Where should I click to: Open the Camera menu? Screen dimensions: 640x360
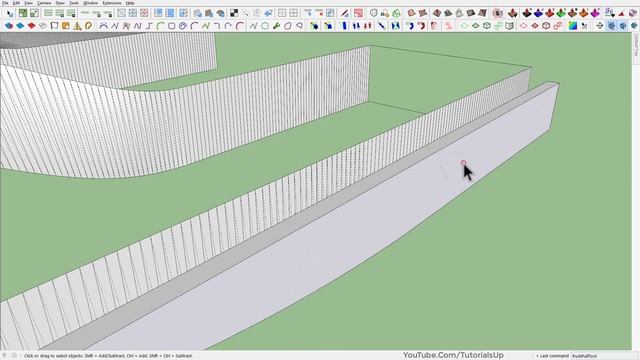[x=44, y=3]
